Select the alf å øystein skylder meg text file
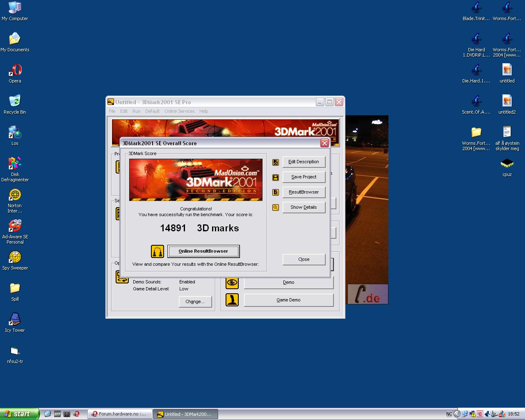 click(x=507, y=138)
